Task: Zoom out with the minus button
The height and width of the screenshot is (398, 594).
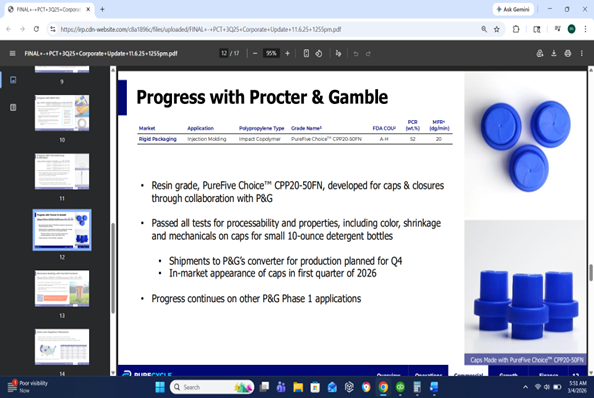Action: 255,53
